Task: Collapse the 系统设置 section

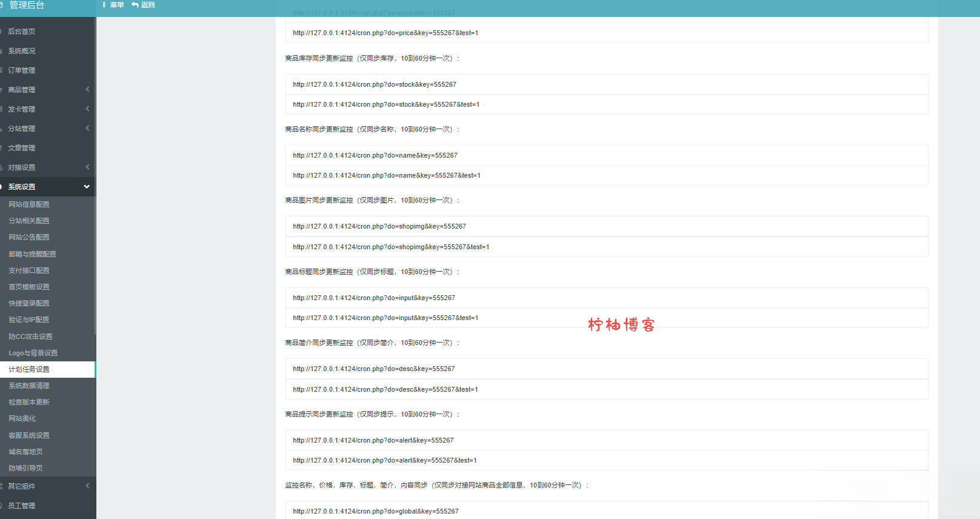Action: click(x=87, y=187)
